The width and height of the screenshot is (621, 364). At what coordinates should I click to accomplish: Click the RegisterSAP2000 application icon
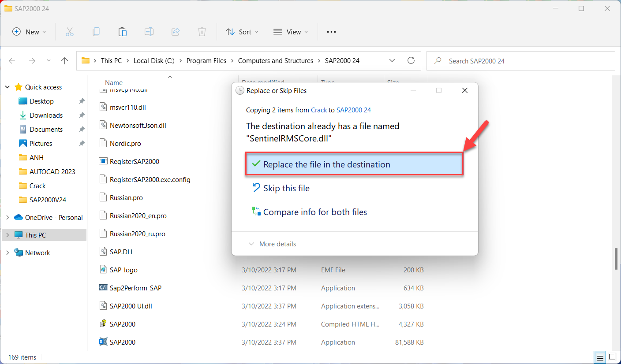pos(103,161)
